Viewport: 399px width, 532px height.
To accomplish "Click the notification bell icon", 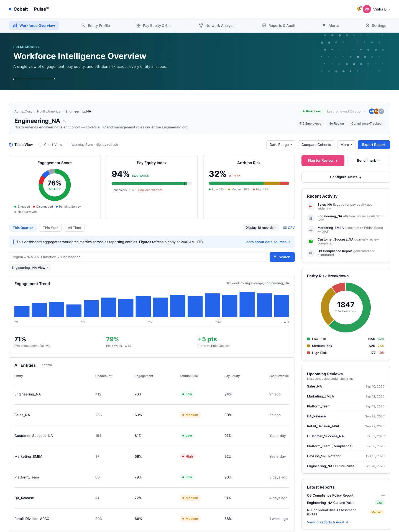I will tap(359, 9).
